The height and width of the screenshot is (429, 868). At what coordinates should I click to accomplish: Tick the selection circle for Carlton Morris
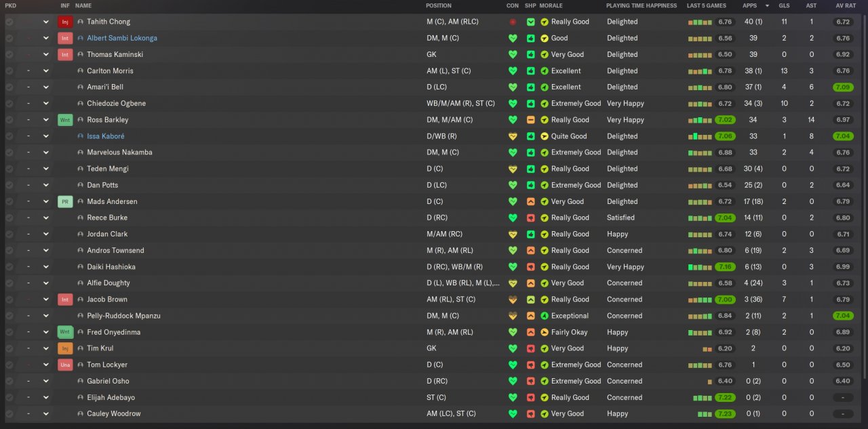click(x=9, y=70)
